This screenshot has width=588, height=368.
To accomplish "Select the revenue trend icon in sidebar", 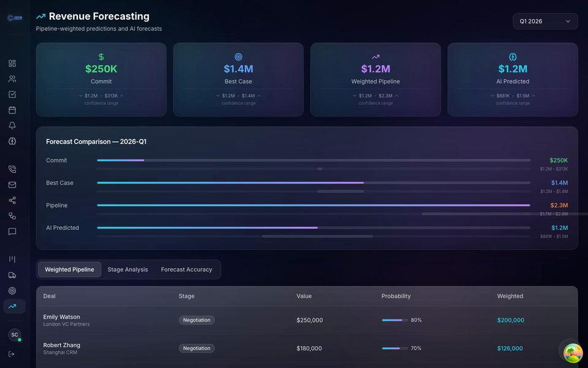I will 13,306.
